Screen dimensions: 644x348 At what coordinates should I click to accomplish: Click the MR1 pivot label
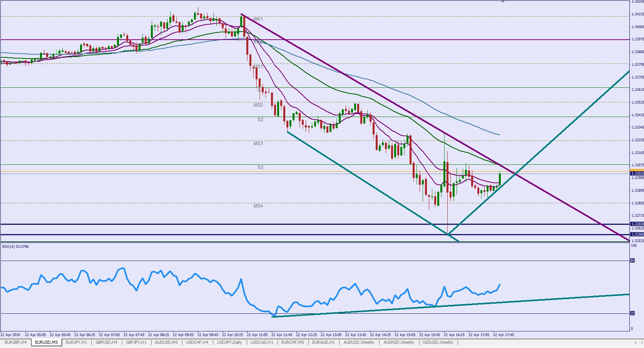click(258, 19)
